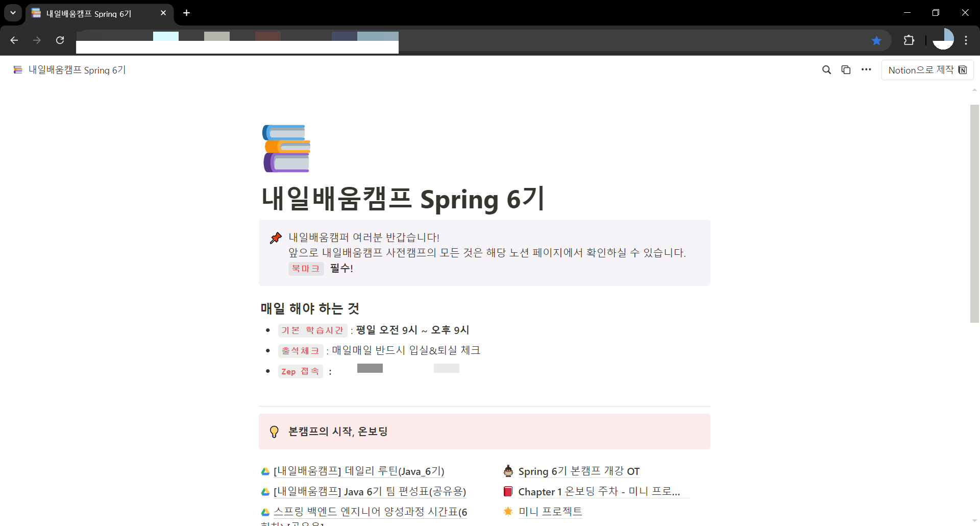Click the 본캠프의 시작, 온보딩 callout text
Viewport: 980px width, 526px height.
tap(338, 432)
